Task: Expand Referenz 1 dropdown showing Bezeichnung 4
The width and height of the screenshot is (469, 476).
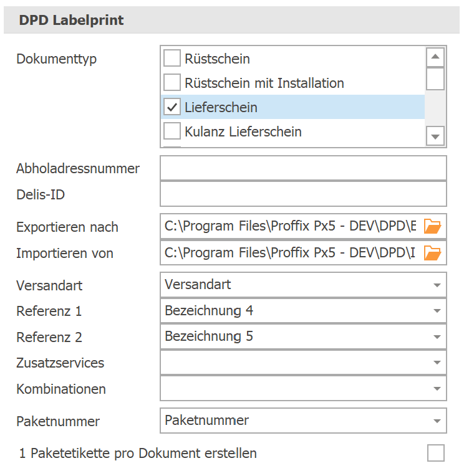Action: click(x=437, y=311)
